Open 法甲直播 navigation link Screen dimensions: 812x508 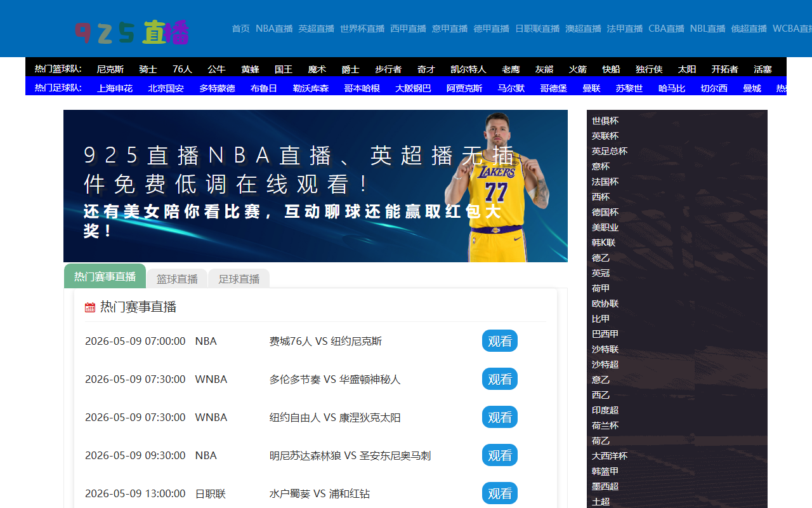coord(625,29)
